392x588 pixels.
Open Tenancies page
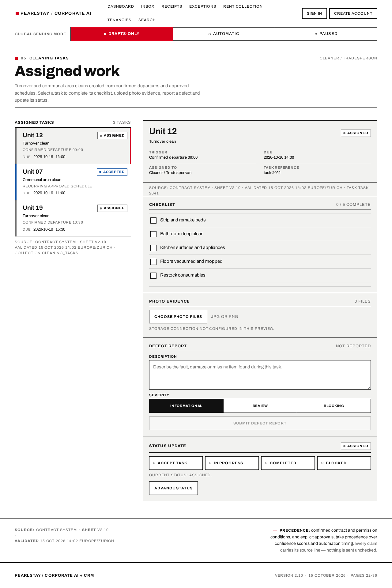[x=119, y=20]
